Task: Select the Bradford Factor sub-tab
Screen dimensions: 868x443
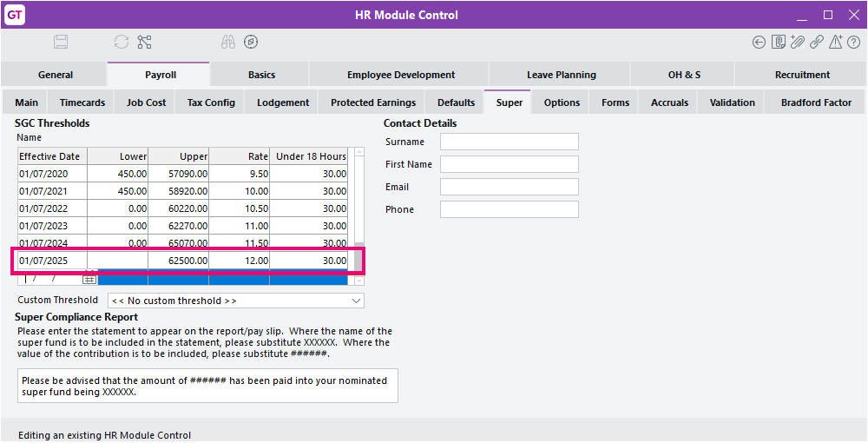Action: 816,102
